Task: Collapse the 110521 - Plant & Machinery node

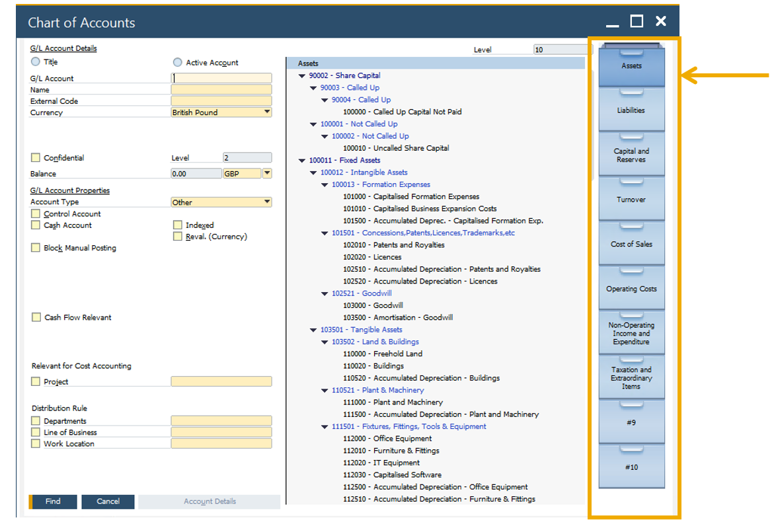Action: 325,391
